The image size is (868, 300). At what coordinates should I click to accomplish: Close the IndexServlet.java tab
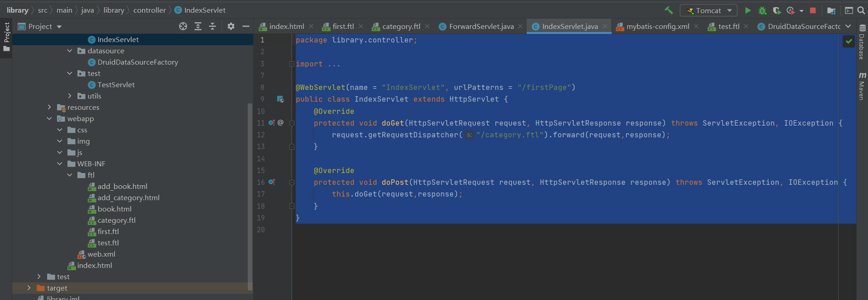click(605, 26)
